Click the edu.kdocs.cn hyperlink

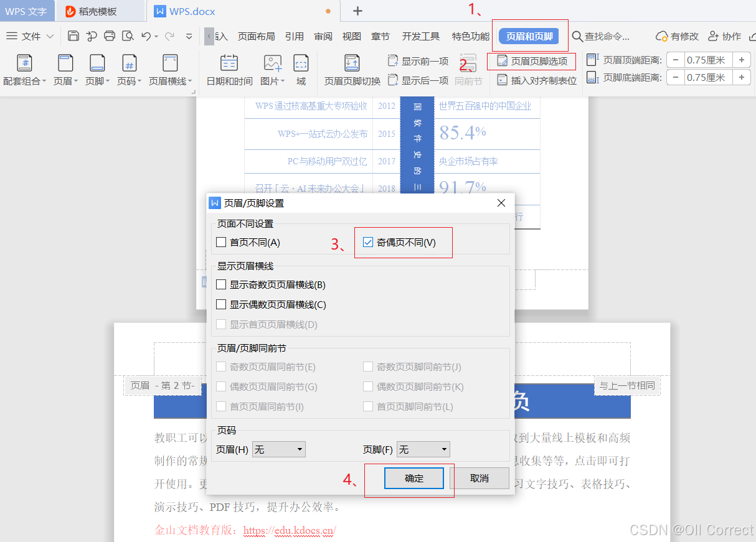click(290, 530)
